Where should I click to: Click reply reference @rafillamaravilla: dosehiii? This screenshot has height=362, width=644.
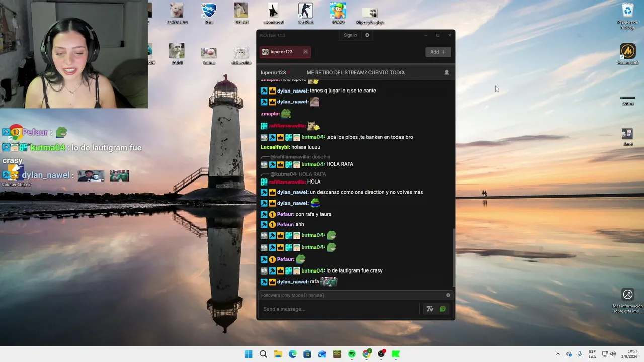(x=300, y=157)
